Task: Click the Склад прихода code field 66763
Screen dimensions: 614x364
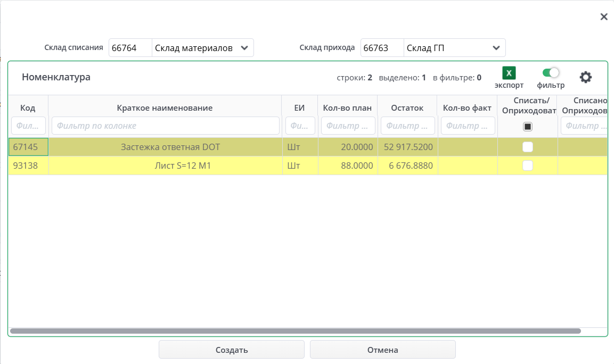Action: click(x=382, y=48)
